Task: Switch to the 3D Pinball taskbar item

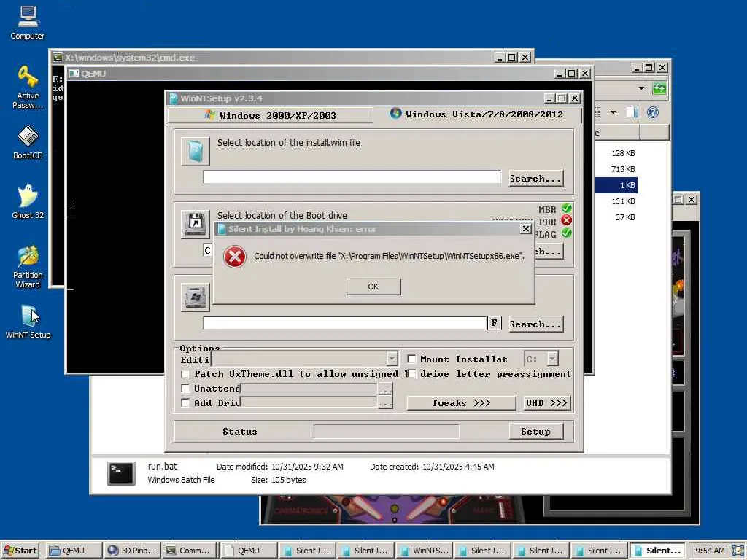Action: 133,551
